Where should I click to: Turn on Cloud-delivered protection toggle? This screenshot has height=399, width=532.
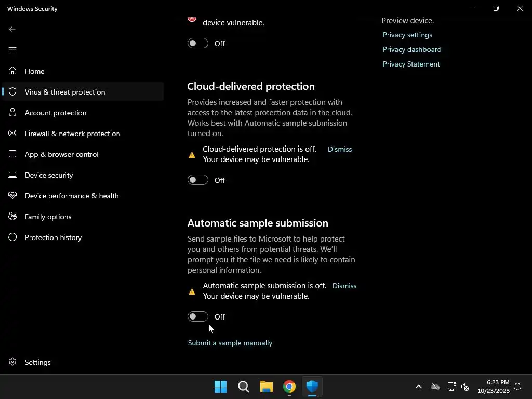coord(198,180)
